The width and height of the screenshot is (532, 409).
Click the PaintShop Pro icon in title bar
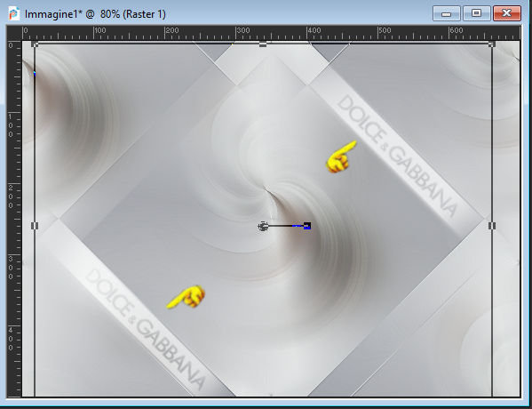pos(14,14)
